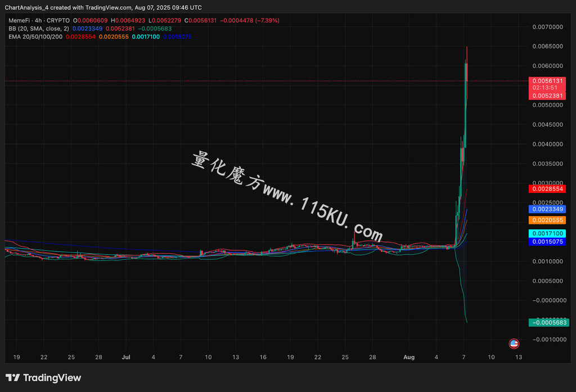Click the orange 0.0020555 tag on price axis
The image size is (576, 392).
pyautogui.click(x=547, y=220)
